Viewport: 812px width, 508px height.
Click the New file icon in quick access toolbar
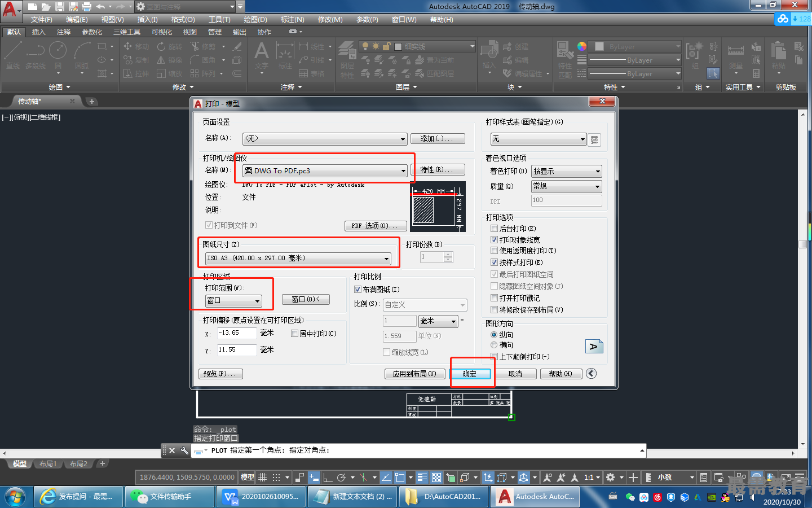click(x=33, y=7)
